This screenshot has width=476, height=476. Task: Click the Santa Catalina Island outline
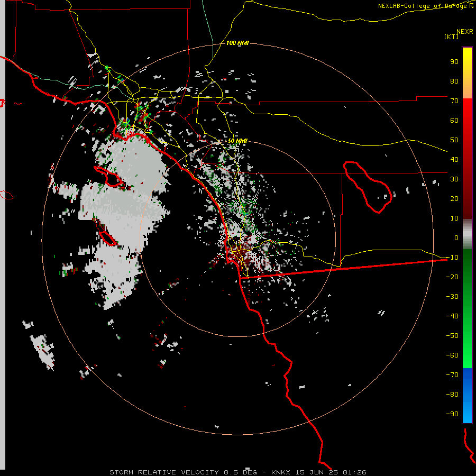tap(108, 176)
